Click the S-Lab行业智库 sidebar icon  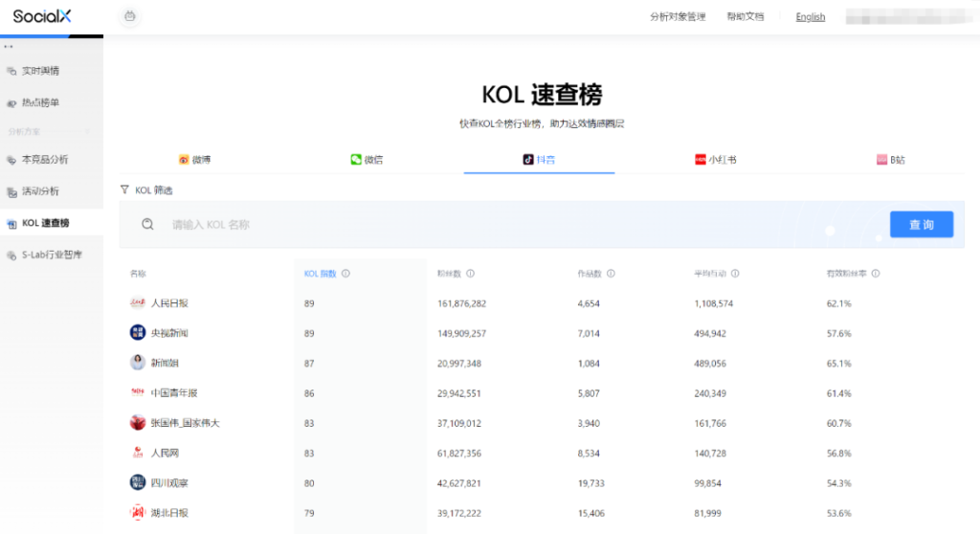click(x=11, y=256)
